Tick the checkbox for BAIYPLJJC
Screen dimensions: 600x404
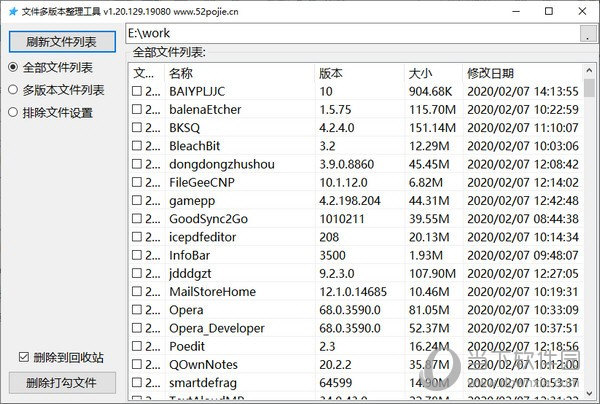(137, 91)
